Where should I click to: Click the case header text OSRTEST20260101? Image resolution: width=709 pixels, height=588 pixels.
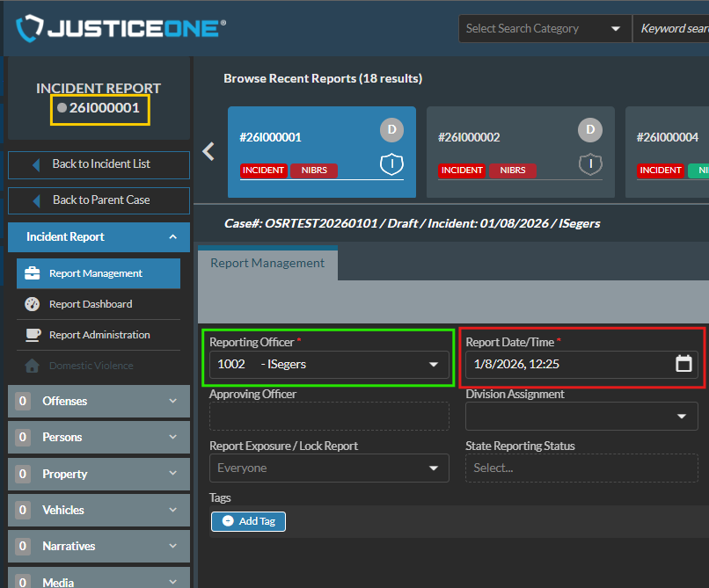pos(321,224)
